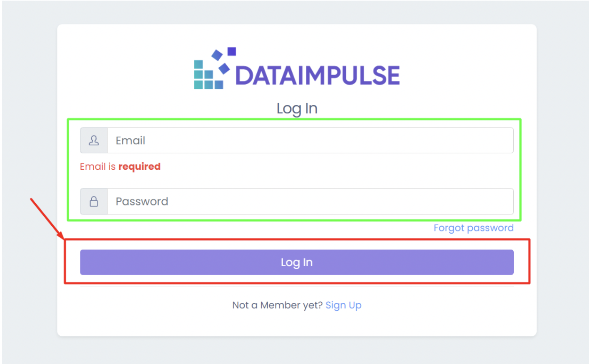The height and width of the screenshot is (364, 589).
Task: Click the large blue diamond in logo
Action: [224, 69]
